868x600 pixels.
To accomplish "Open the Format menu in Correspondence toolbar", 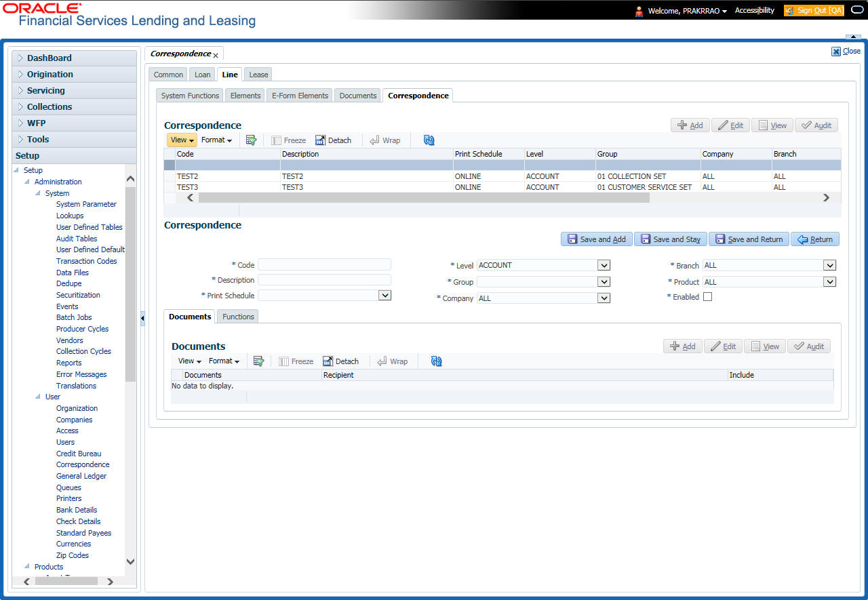I will [216, 140].
